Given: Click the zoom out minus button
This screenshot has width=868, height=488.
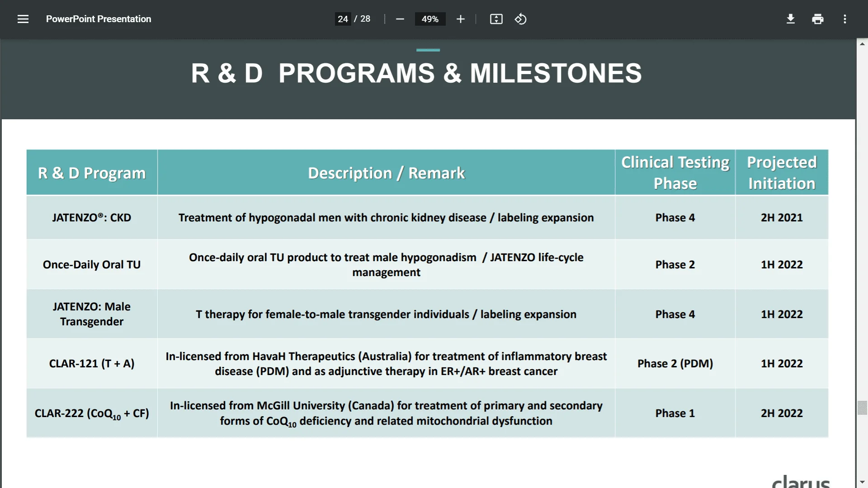Looking at the screenshot, I should click(400, 19).
